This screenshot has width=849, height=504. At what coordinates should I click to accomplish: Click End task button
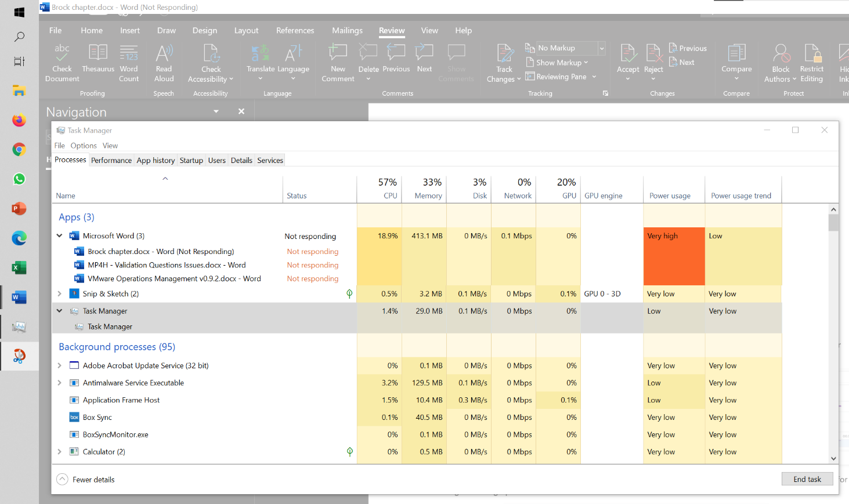point(807,479)
